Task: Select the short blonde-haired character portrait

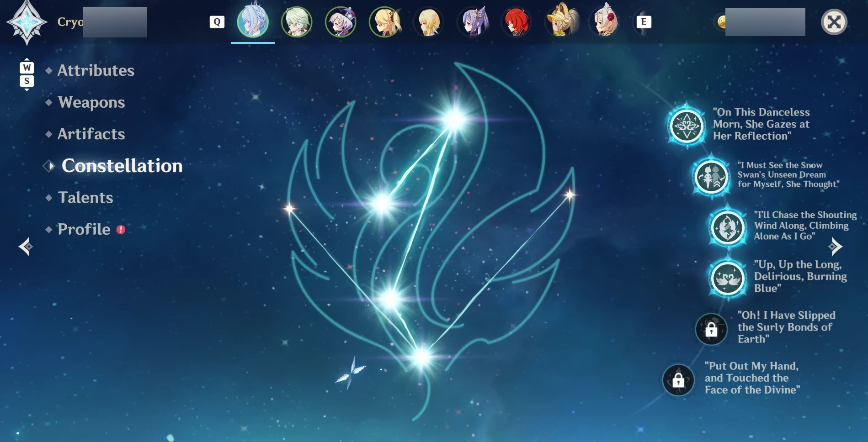Action: tap(428, 21)
